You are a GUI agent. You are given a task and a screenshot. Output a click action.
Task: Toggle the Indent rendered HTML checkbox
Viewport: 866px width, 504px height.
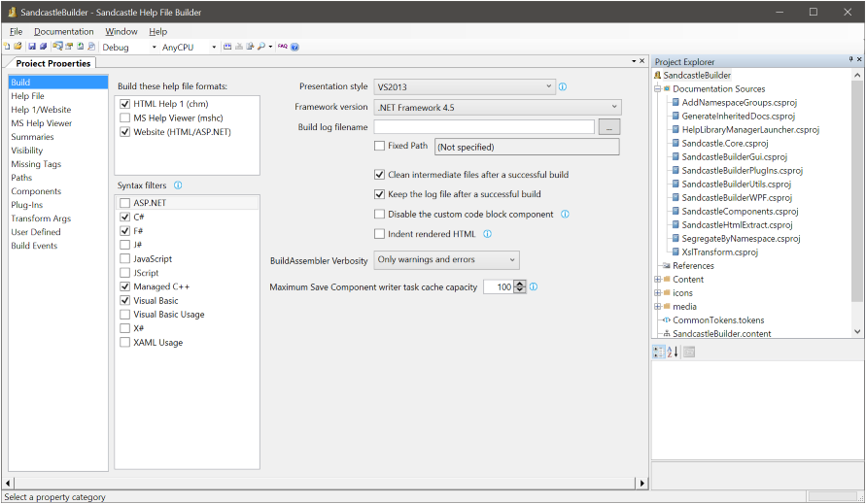(x=380, y=233)
